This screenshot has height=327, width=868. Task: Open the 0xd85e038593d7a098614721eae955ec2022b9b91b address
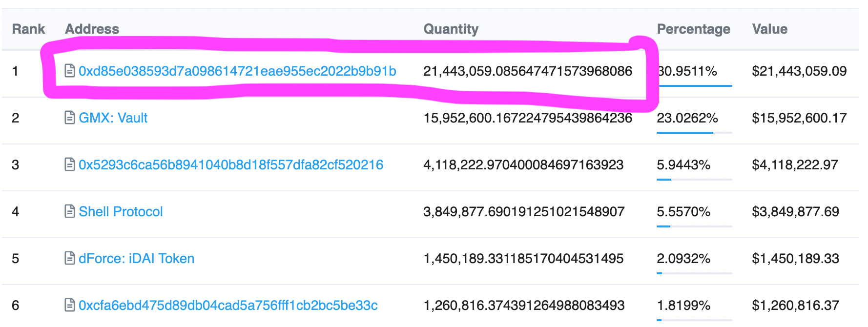[x=237, y=71]
